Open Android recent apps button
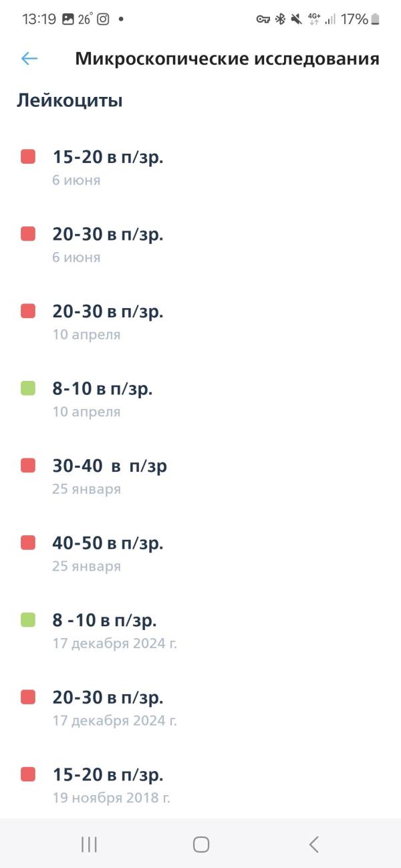 pyautogui.click(x=89, y=844)
